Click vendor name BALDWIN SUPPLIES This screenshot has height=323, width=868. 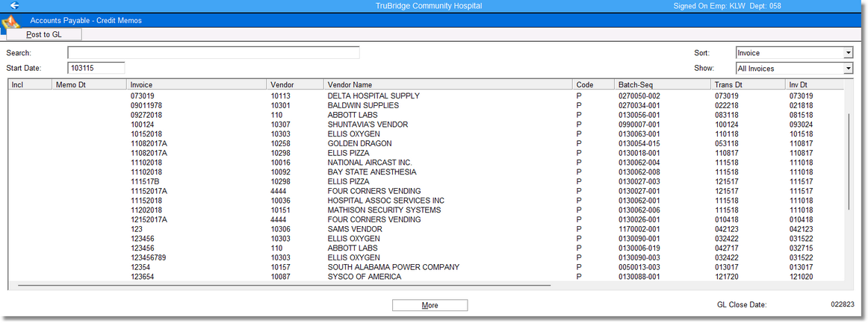[363, 105]
